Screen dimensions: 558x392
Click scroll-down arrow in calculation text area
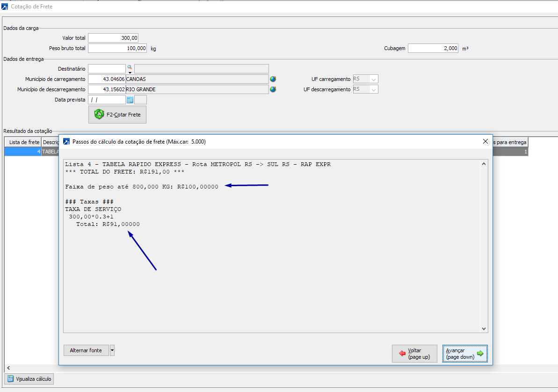484,329
